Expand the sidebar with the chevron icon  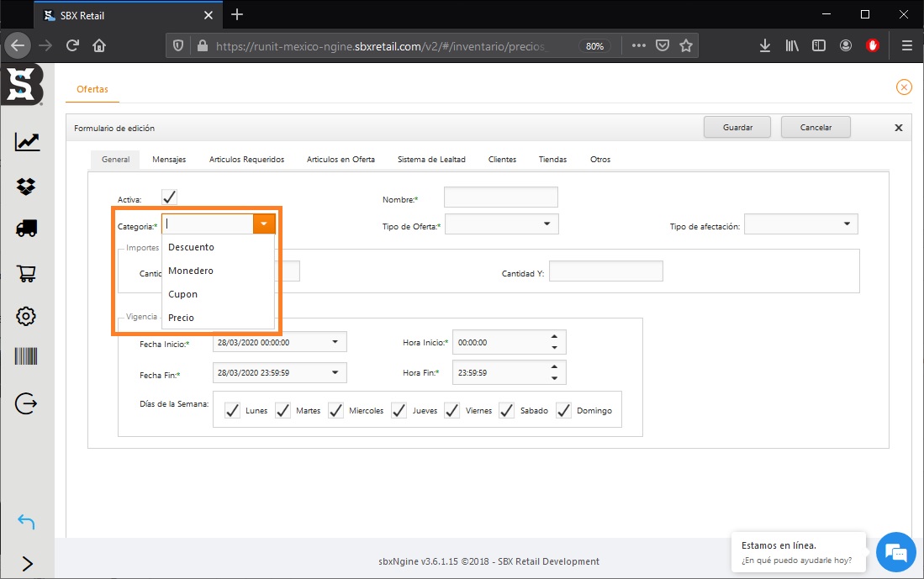click(x=27, y=564)
